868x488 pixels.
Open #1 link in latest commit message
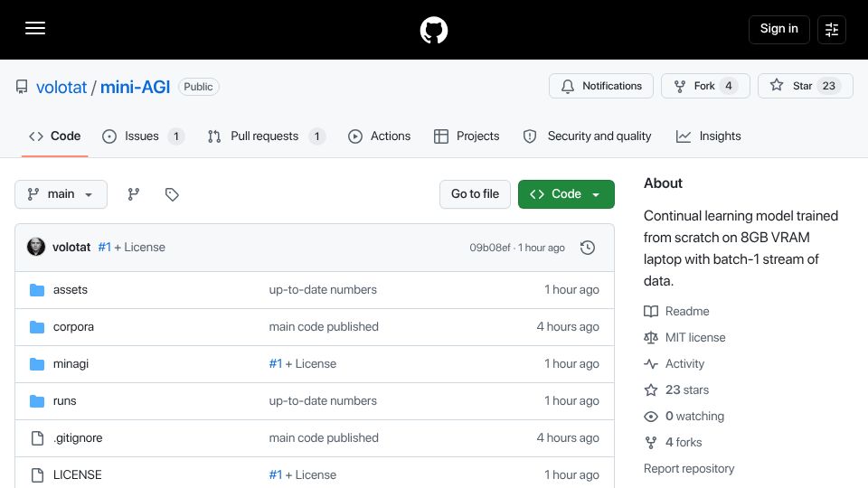(105, 248)
